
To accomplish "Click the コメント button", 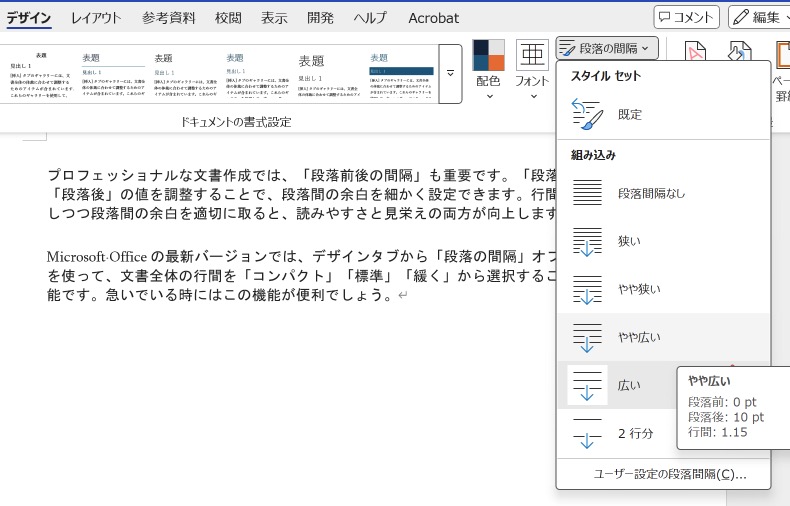I will point(686,17).
